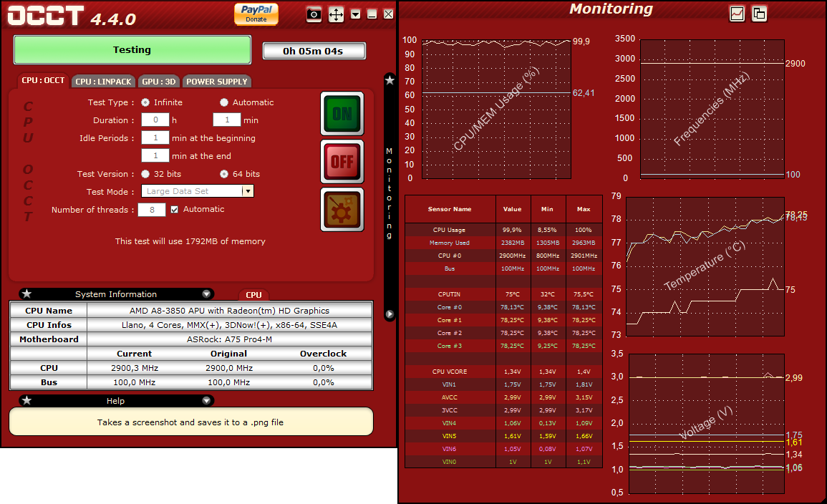Click the CPU Usage sensor row
The height and width of the screenshot is (504, 827).
pos(503,230)
